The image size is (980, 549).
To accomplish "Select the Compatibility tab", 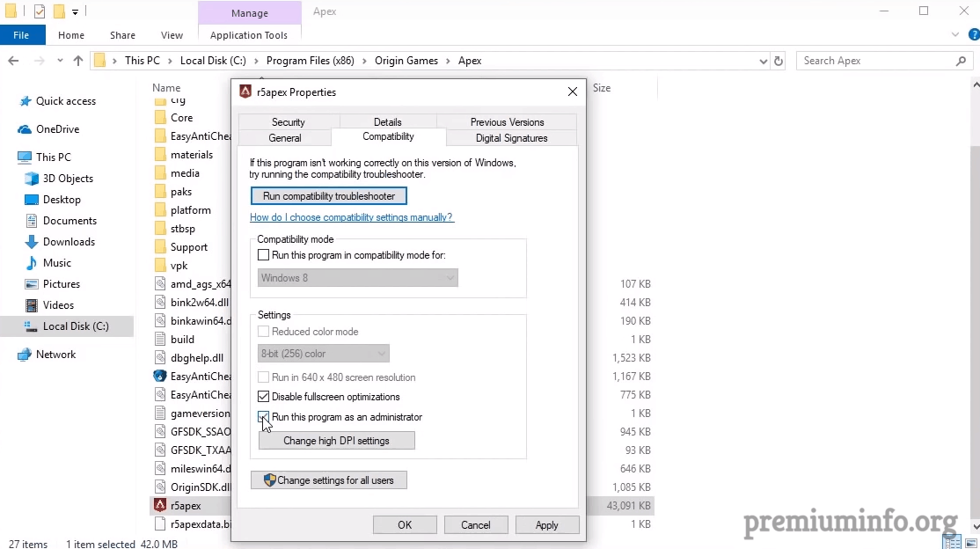I will [388, 137].
